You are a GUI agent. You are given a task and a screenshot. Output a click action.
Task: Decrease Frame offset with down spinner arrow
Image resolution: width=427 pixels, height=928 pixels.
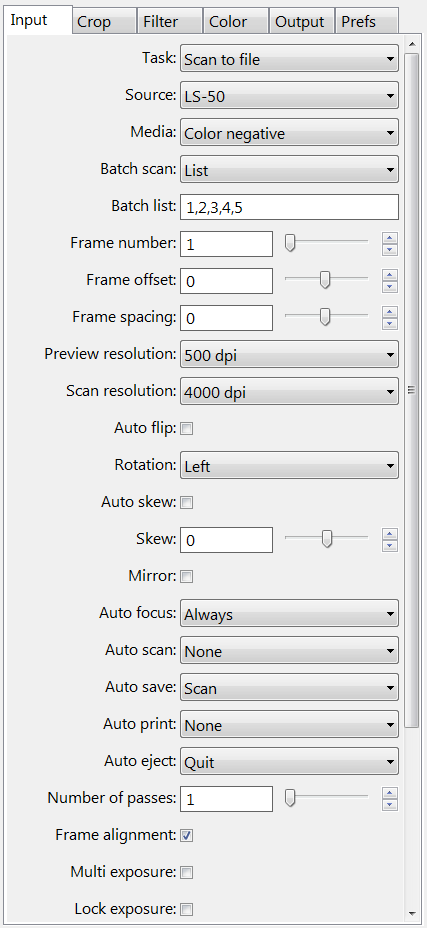[390, 287]
